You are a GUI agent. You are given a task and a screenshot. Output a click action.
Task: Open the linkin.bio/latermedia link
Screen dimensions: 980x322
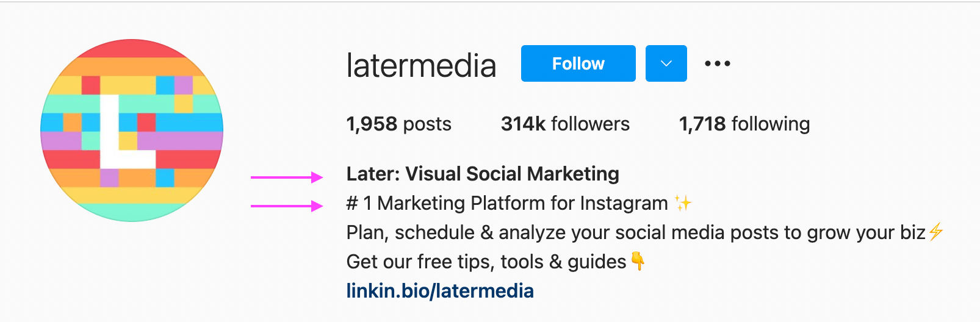(x=440, y=291)
